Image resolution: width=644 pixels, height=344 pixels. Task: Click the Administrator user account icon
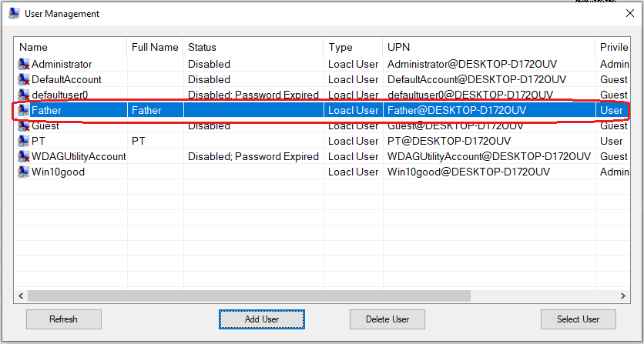[x=23, y=65]
